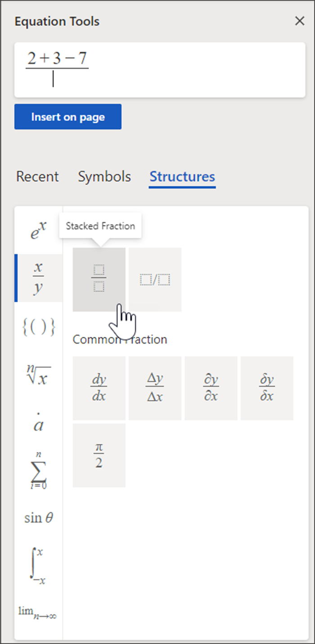
Task: Open the summation structures category
Action: 38,470
